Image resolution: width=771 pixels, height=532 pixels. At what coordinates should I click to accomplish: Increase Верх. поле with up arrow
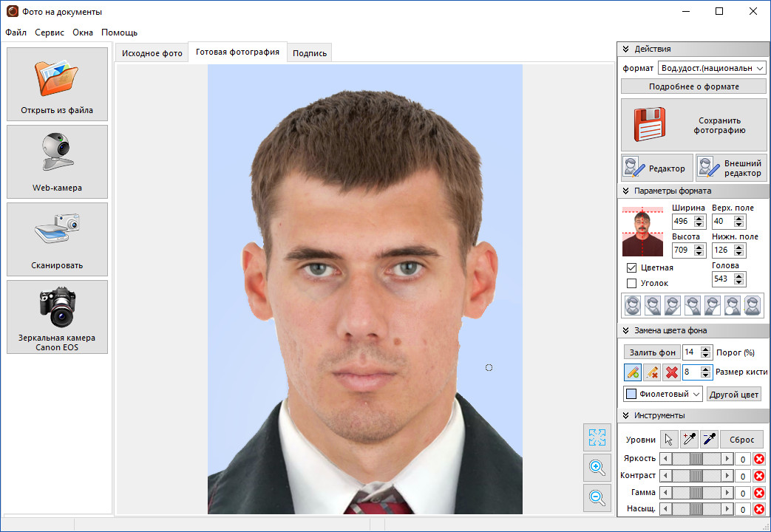739,218
